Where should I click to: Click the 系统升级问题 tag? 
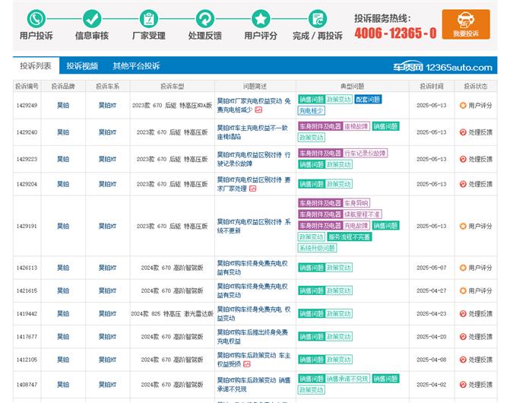pos(317,248)
